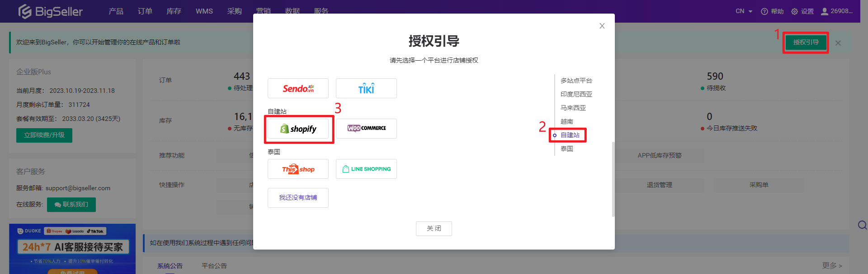868x274 pixels.
Task: Choose the Sendo.vn platform tile
Action: (298, 88)
